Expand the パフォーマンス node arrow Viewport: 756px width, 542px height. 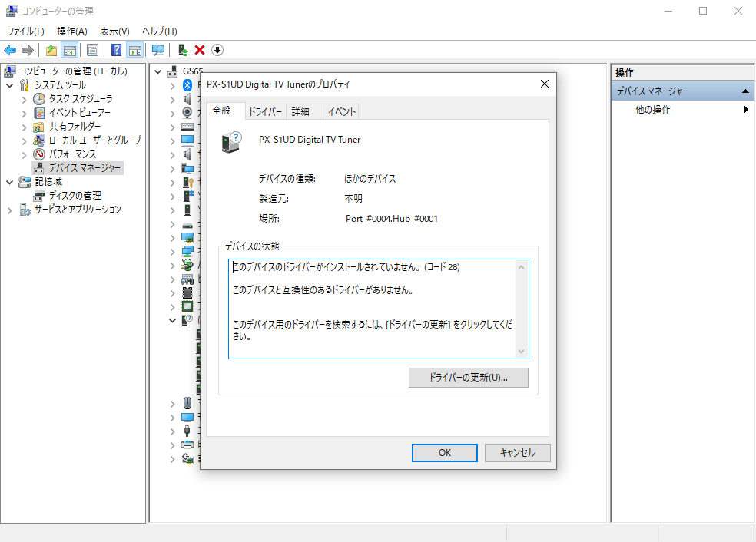(24, 155)
